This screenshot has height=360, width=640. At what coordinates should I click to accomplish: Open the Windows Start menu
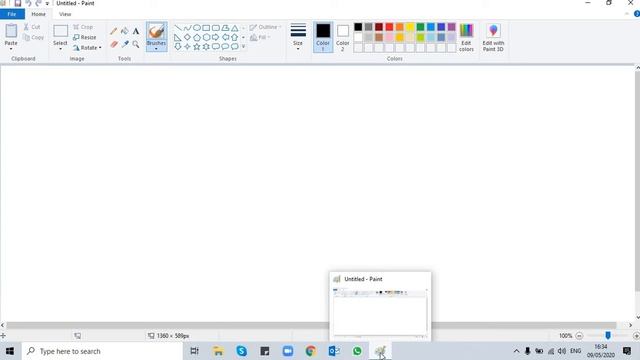(10, 351)
